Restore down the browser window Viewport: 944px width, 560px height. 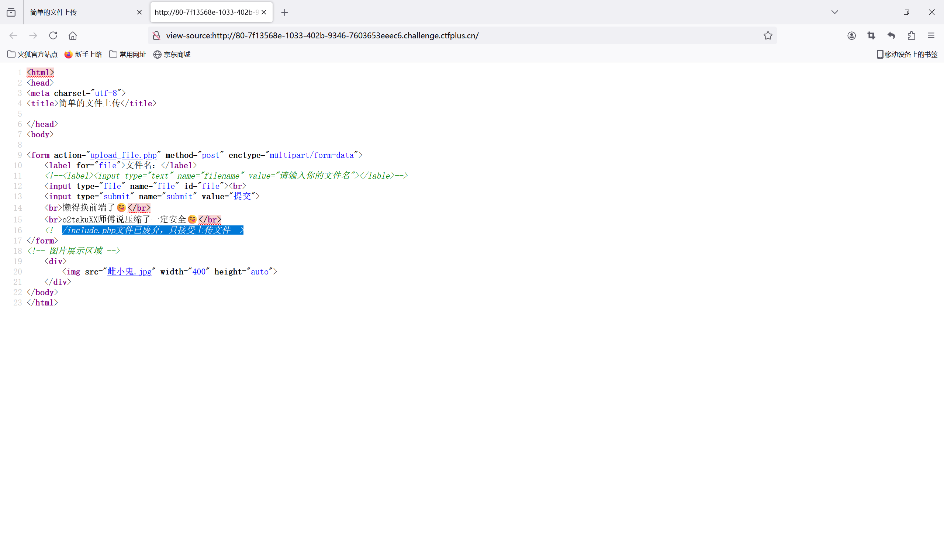(906, 13)
